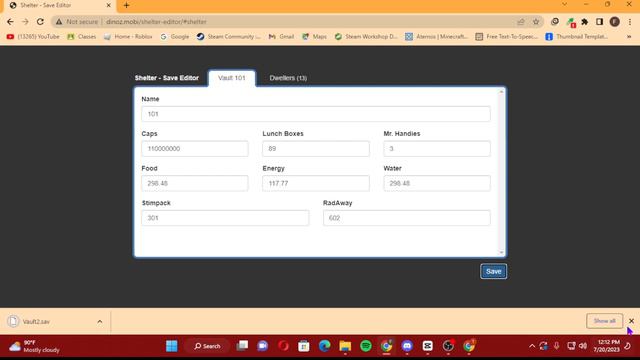Open the weather widget on the taskbar
Image resolution: width=640 pixels, height=360 pixels.
(x=35, y=346)
